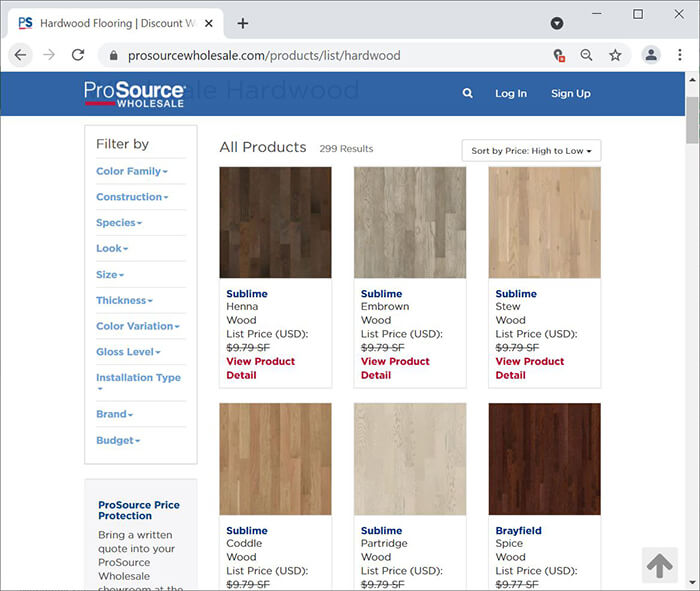
Task: Click the Sign Up link
Action: click(x=571, y=94)
